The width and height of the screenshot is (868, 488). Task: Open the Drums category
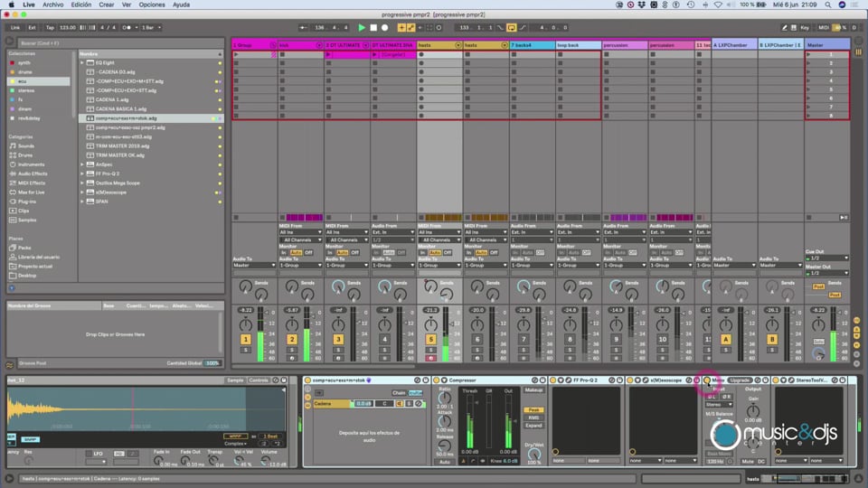coord(25,155)
